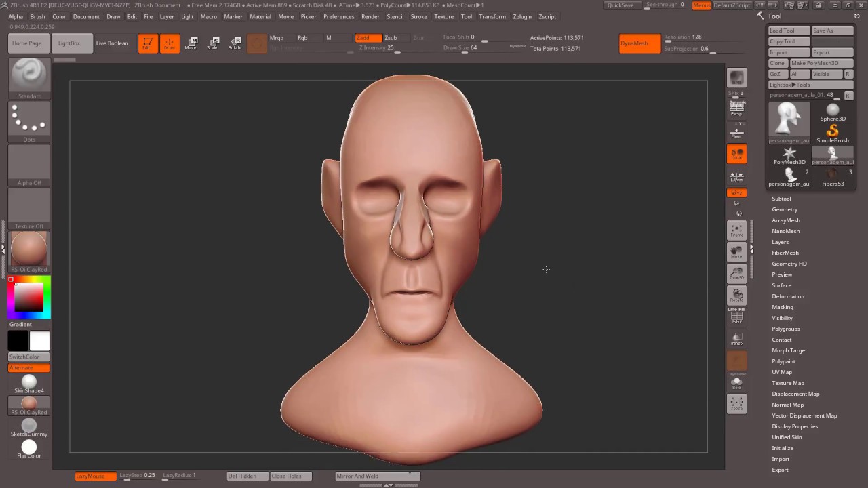Expand the Geometry section
The height and width of the screenshot is (488, 868).
pyautogui.click(x=785, y=209)
